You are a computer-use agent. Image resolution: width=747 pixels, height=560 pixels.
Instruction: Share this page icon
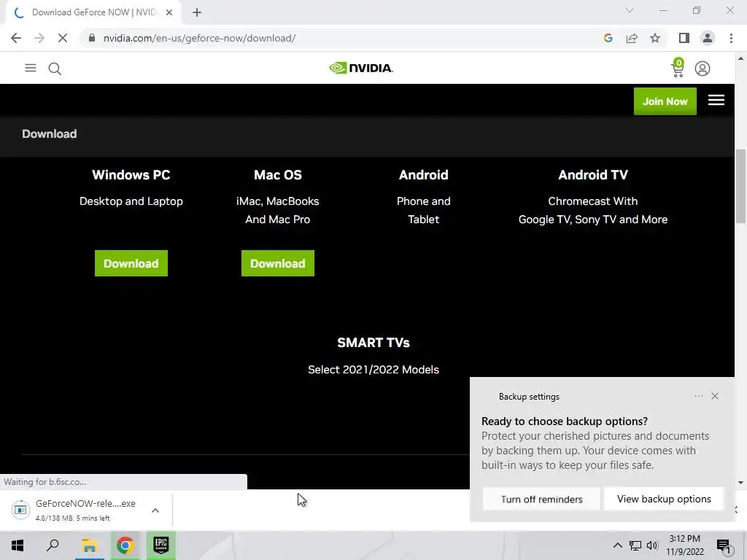632,38
